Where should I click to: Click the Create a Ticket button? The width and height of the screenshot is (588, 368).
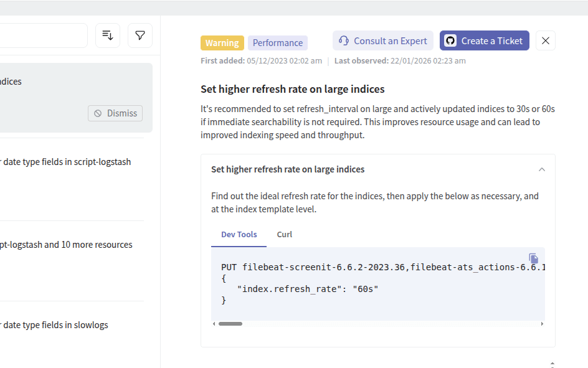484,40
